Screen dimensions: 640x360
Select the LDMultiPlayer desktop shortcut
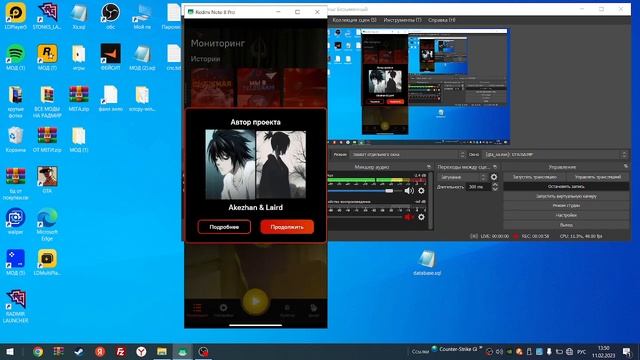pyautogui.click(x=47, y=262)
